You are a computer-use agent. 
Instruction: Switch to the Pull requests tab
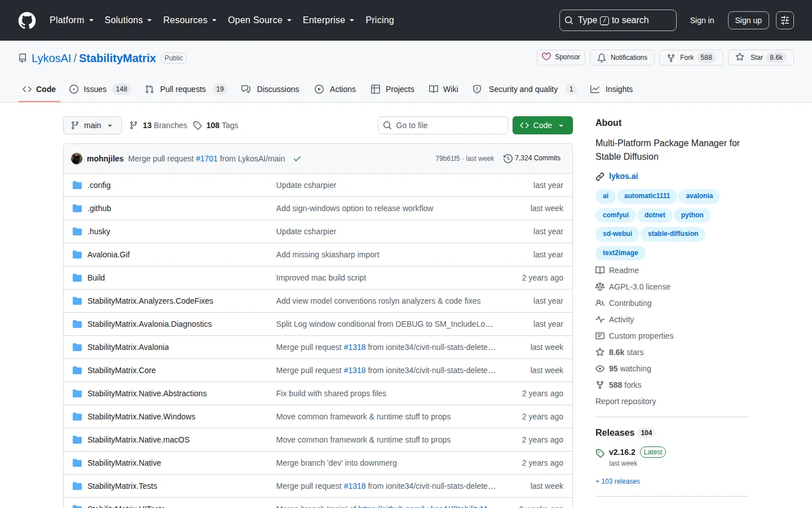click(x=186, y=89)
